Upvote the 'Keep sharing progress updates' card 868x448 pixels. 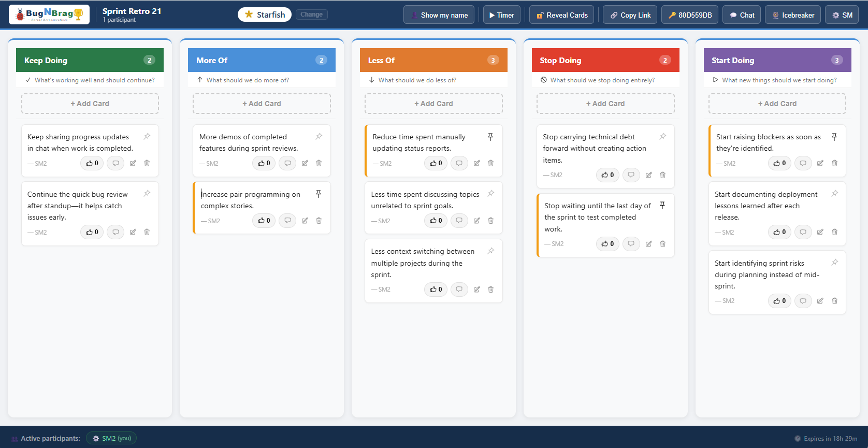click(92, 163)
